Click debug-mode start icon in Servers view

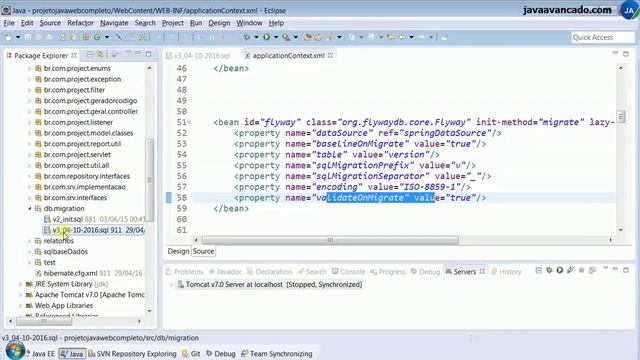549,270
